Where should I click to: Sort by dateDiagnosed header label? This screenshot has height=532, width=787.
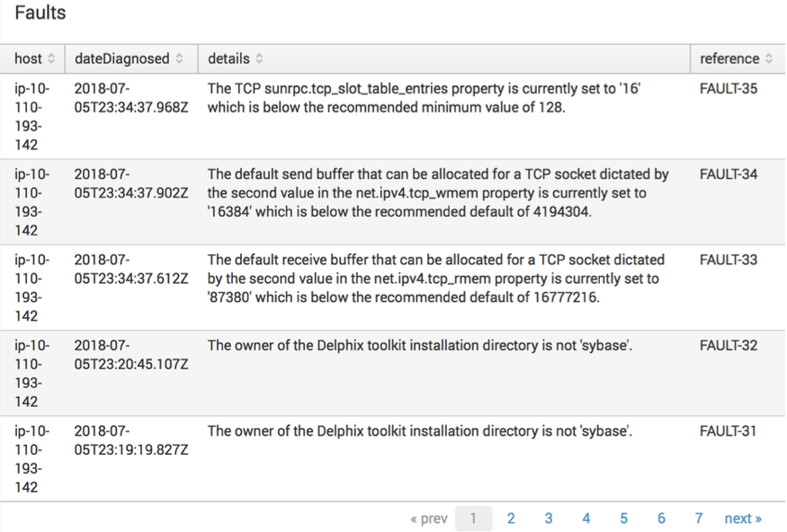(x=121, y=59)
